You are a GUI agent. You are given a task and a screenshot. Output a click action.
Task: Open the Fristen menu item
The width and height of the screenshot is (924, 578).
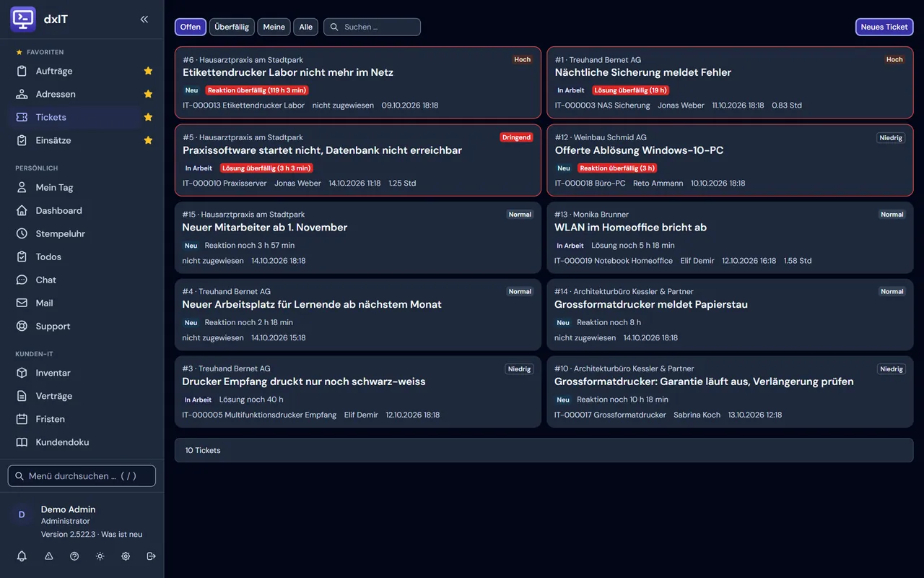click(82, 419)
